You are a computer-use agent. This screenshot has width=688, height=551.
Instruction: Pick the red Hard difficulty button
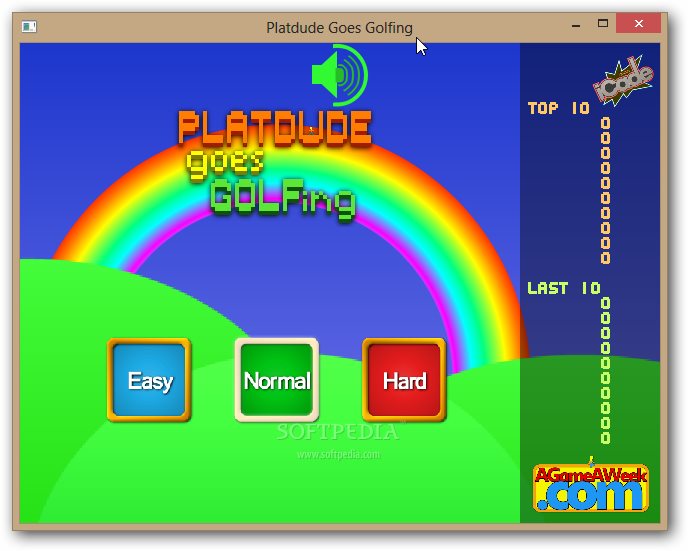[x=404, y=380]
